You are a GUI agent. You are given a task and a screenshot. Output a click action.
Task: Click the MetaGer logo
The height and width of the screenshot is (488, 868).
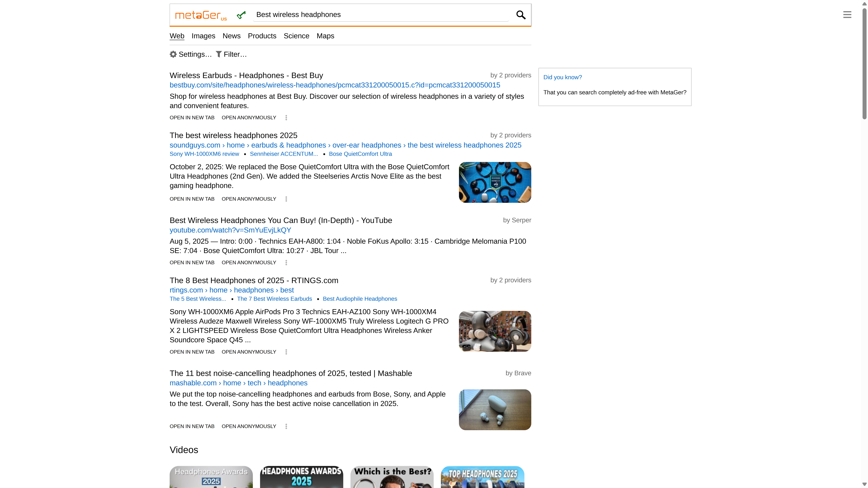click(x=201, y=15)
